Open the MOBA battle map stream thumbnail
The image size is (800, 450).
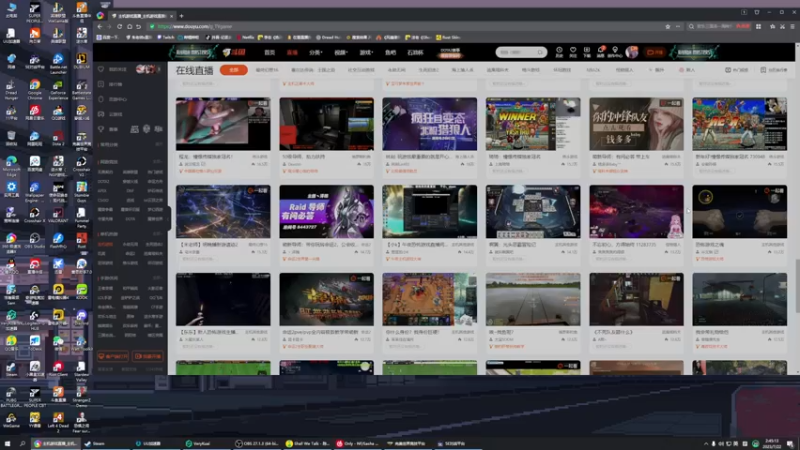(x=430, y=299)
